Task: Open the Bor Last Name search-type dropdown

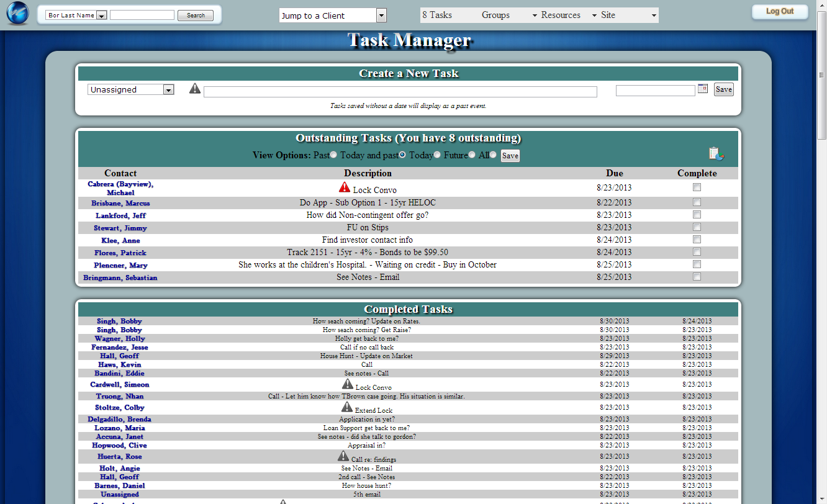Action: pos(102,16)
